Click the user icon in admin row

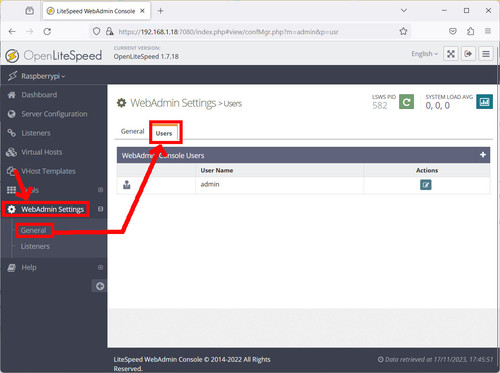(127, 184)
